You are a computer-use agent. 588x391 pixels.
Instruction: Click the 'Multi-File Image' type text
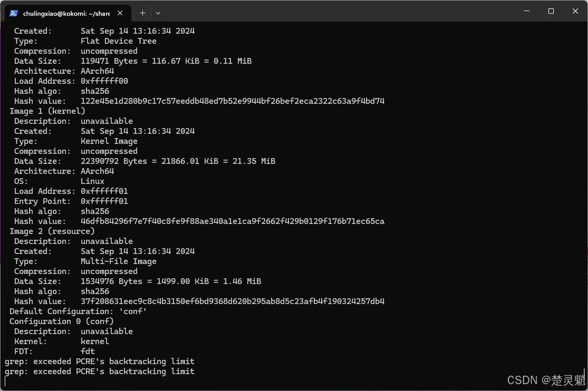point(119,261)
